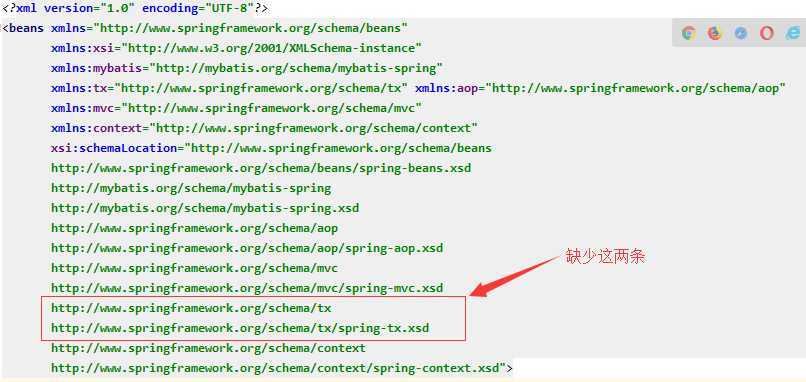
Task: Open preview in Safari browser icon
Action: [x=741, y=33]
